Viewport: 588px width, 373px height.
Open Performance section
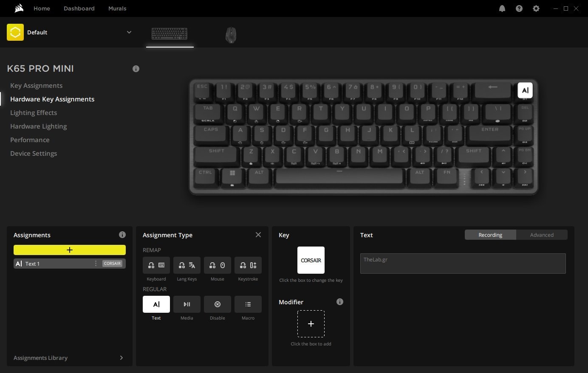30,140
